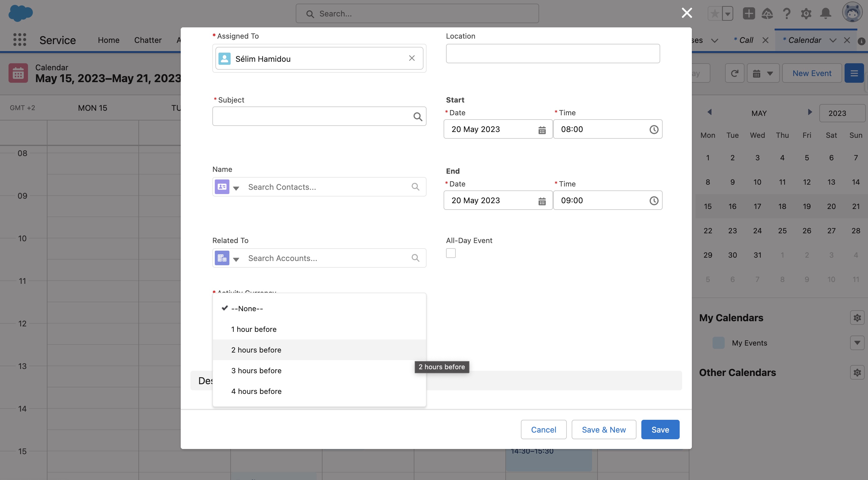Select '4 hours before' option

[x=319, y=391]
